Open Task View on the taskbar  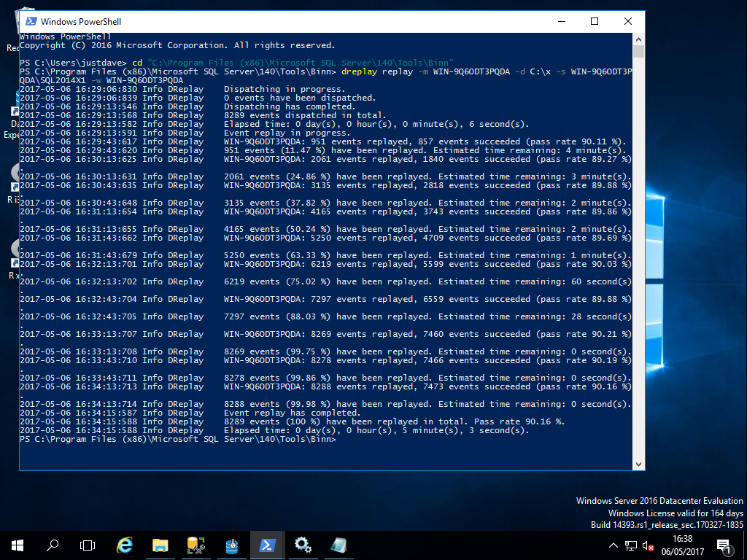coord(88,545)
